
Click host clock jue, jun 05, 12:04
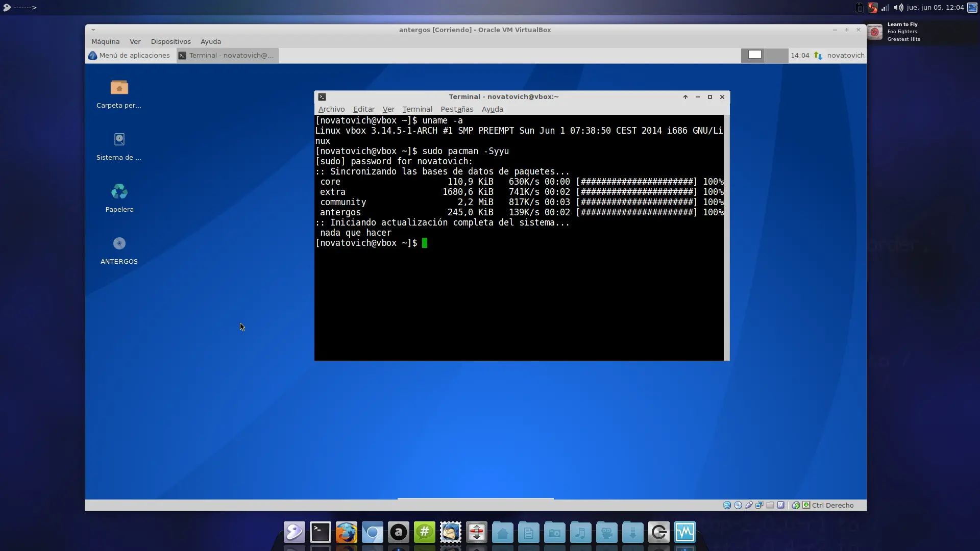pos(935,8)
